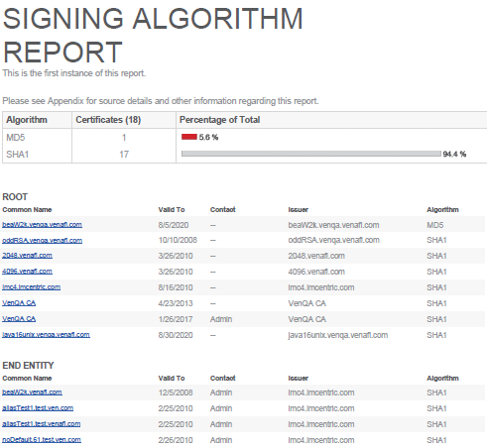Click the gray SHA1 94.4% bar
The height and width of the screenshot is (448, 487).
(311, 154)
